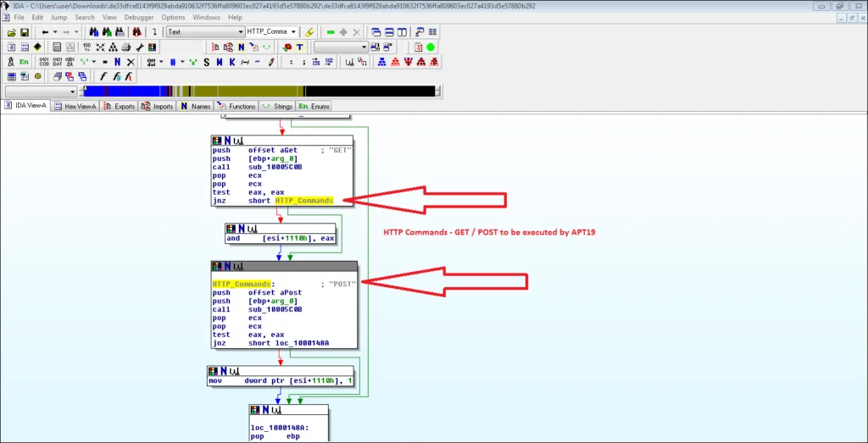Click the 0101 COD convert-to-code icon
The width and height of the screenshot is (868, 443).
(x=44, y=62)
